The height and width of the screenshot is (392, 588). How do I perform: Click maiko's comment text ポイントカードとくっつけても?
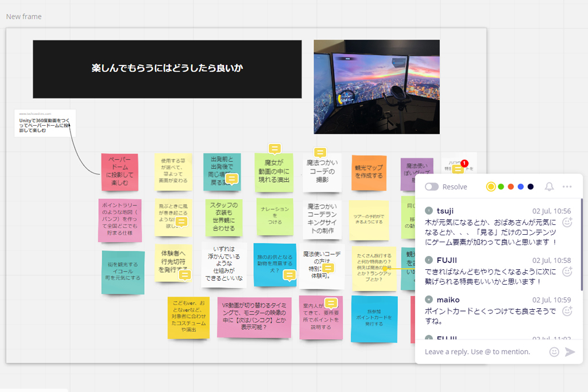490,316
